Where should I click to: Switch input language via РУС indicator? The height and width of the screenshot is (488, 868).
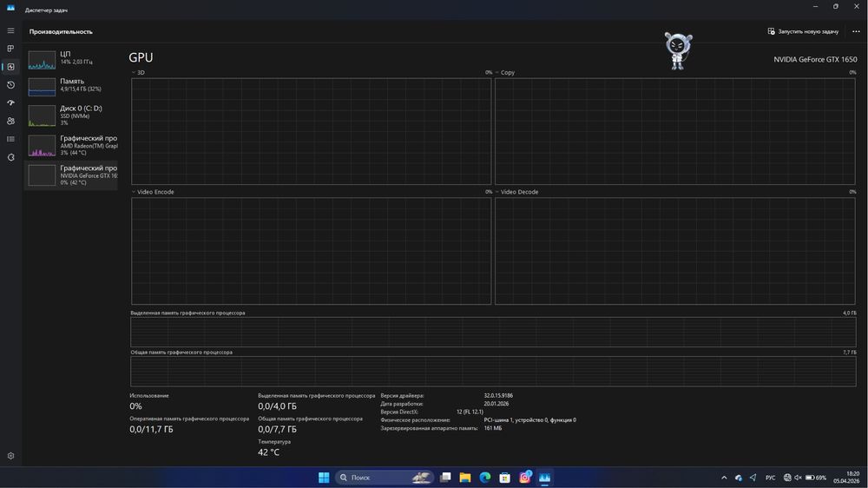click(771, 478)
